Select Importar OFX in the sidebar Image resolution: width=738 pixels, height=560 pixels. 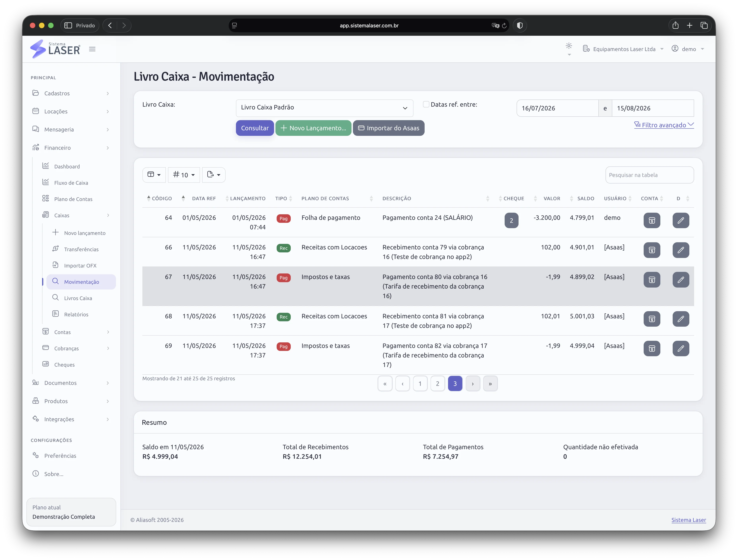(x=80, y=266)
